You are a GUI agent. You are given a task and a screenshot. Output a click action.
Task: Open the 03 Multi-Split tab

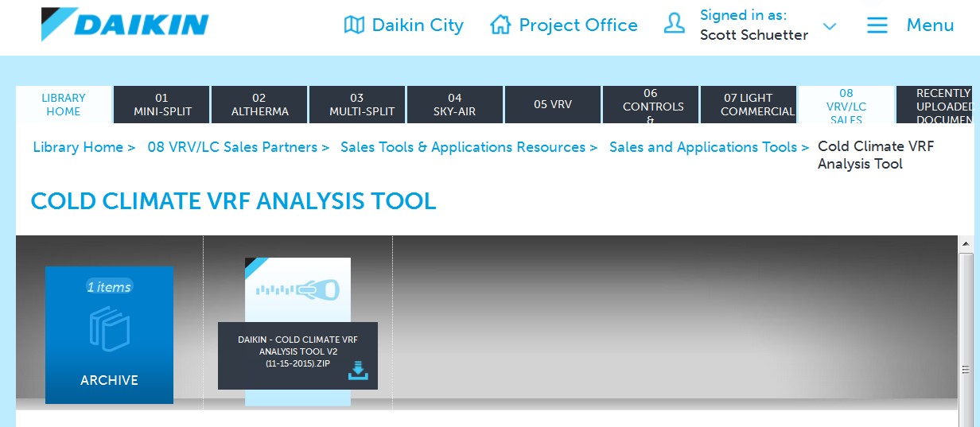[358, 105]
